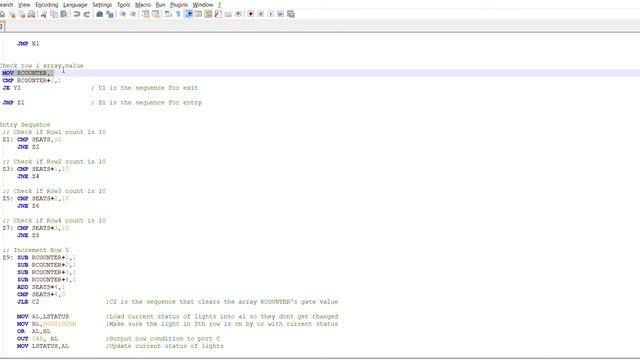The image size is (640, 360).
Task: Click the Close document toolbar icon
Action: point(12,14)
